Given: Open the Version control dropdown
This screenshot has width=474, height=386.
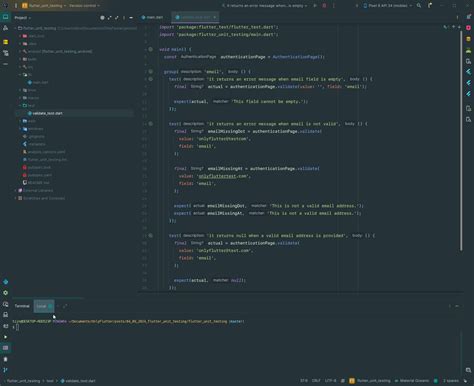Looking at the screenshot, I should pyautogui.click(x=84, y=6).
